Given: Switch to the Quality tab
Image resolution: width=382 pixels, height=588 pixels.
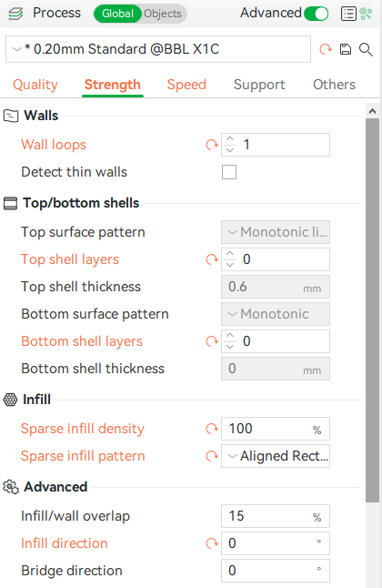Looking at the screenshot, I should (35, 85).
